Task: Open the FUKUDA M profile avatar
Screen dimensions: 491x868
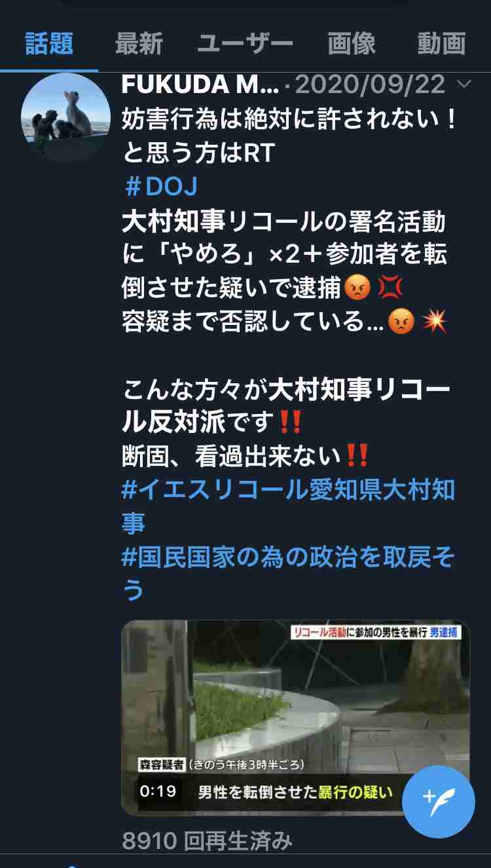Action: point(65,117)
